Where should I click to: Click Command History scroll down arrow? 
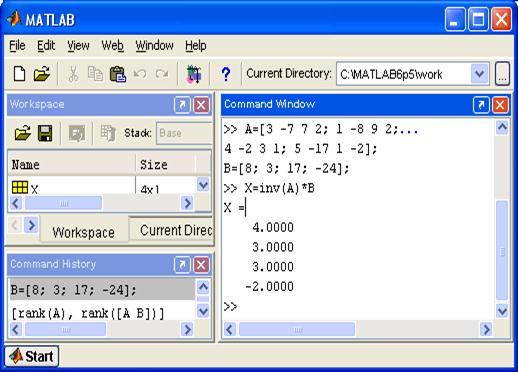tap(203, 311)
